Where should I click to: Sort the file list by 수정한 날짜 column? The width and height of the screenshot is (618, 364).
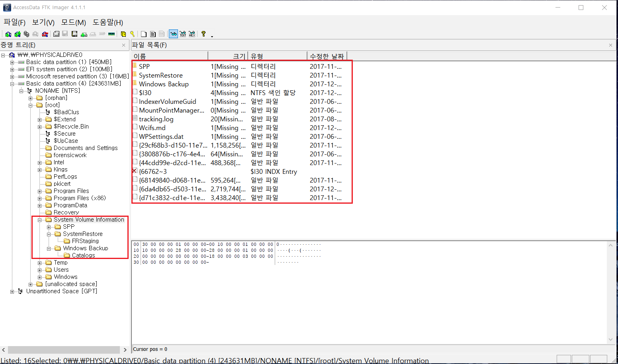327,56
